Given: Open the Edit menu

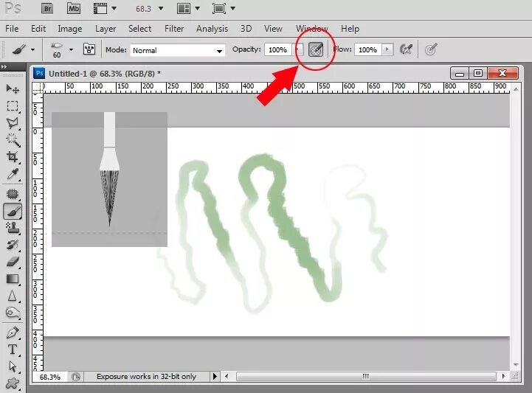Looking at the screenshot, I should pos(38,29).
